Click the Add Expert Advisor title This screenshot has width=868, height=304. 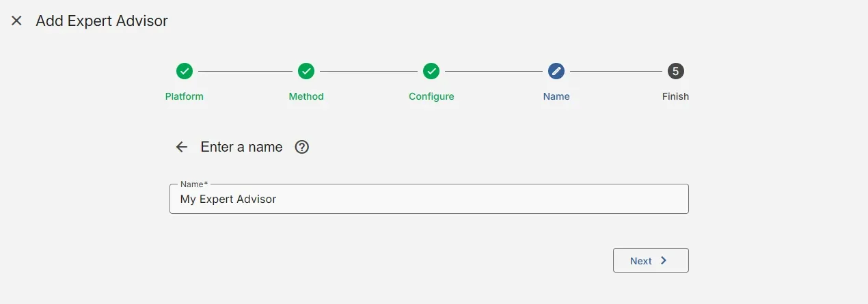point(102,21)
